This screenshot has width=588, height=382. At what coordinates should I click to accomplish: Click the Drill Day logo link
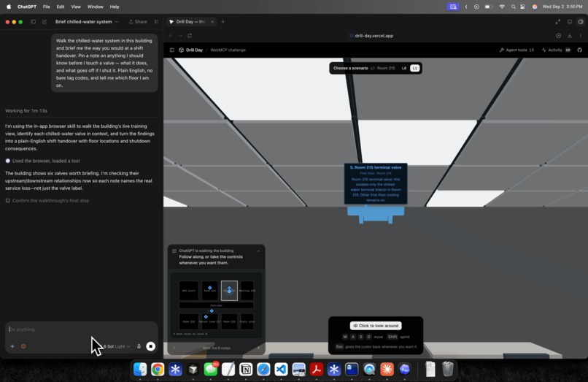tap(191, 50)
